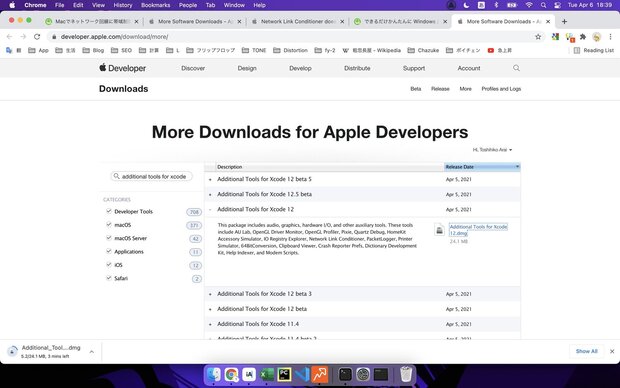
Task: Click the Wi-Fi icon in menu bar
Action: [x=529, y=5]
